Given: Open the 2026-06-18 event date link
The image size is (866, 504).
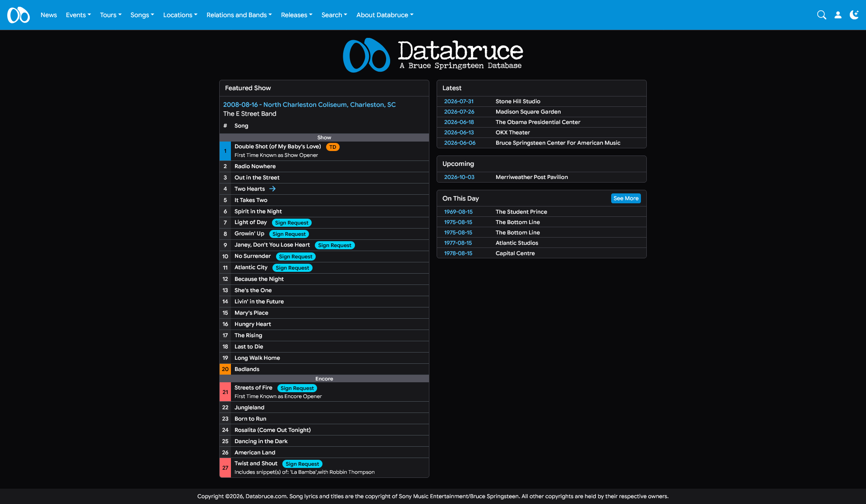Looking at the screenshot, I should [459, 122].
